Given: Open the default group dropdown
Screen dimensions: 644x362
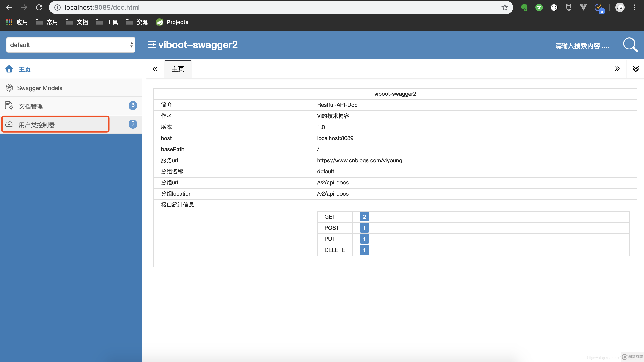Looking at the screenshot, I should click(71, 45).
